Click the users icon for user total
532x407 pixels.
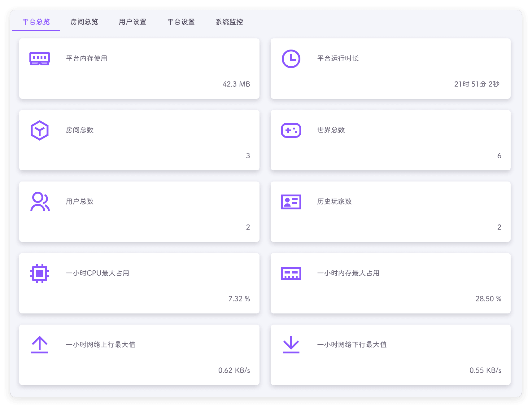tap(40, 202)
